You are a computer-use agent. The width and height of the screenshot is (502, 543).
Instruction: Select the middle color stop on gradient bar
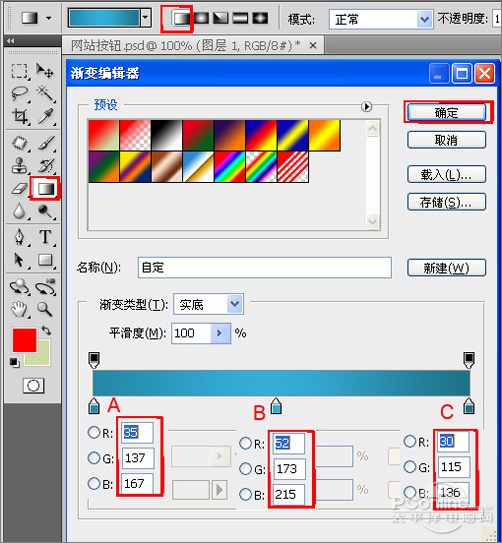(x=276, y=406)
